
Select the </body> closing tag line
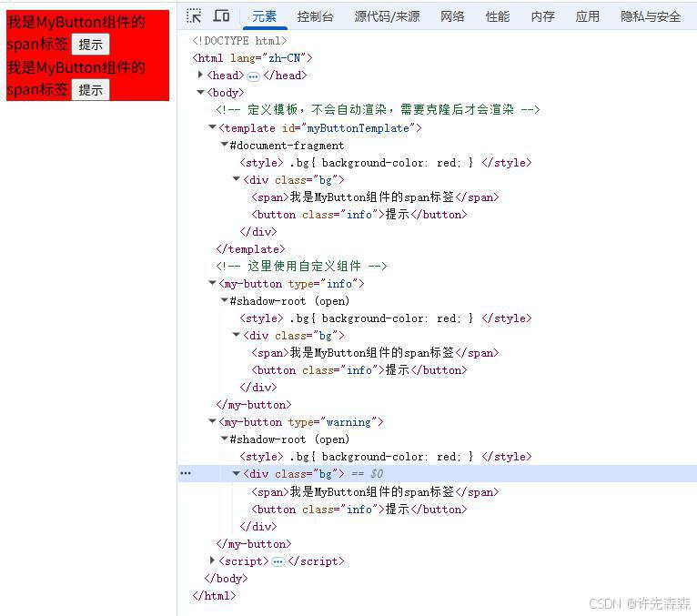click(226, 578)
